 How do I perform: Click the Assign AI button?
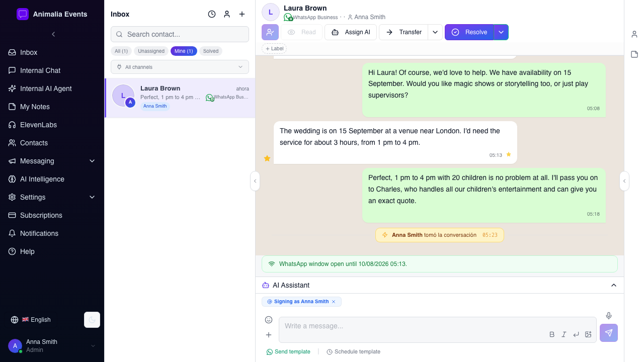(351, 32)
